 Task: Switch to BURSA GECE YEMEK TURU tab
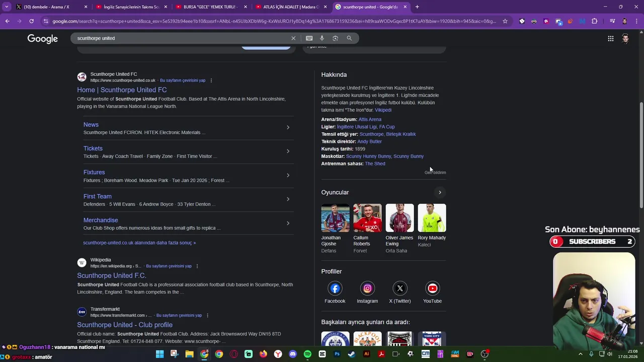pyautogui.click(x=210, y=7)
